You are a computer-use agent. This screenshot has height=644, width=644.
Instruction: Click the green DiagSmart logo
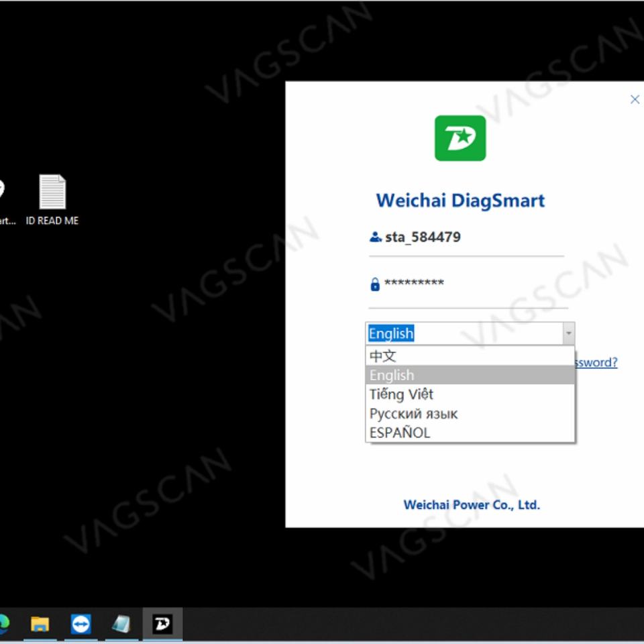coord(460,138)
